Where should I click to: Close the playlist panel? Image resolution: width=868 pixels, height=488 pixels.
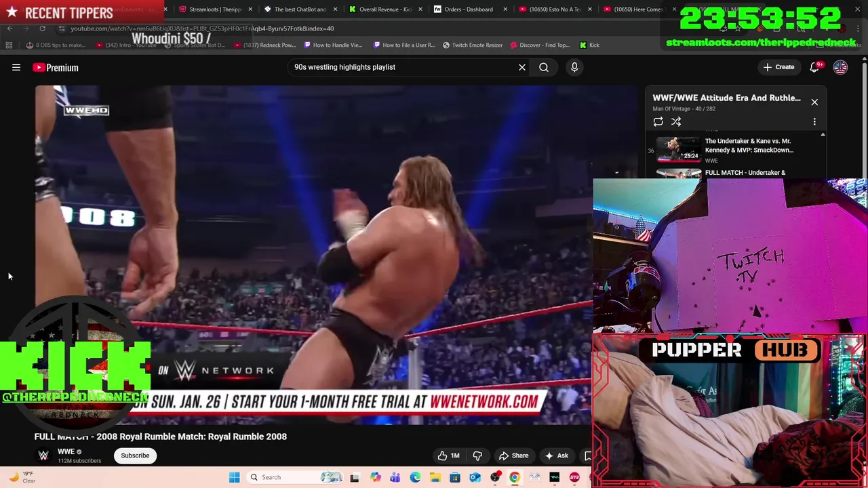(x=814, y=102)
